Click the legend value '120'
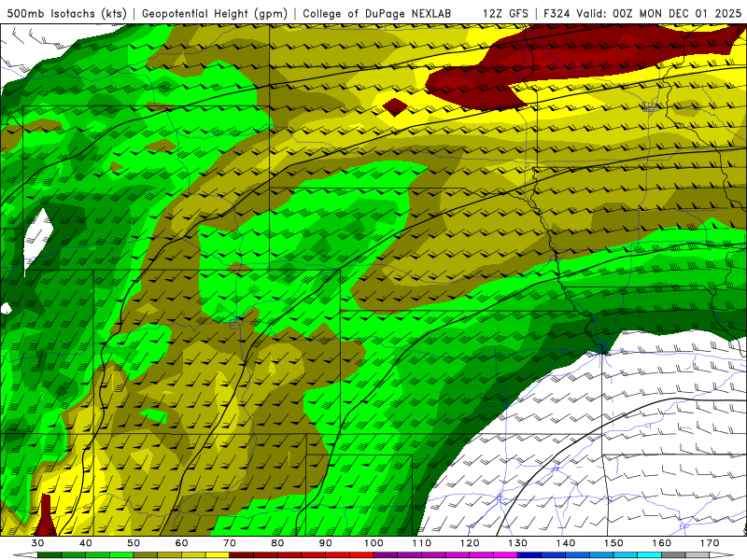 pyautogui.click(x=470, y=543)
